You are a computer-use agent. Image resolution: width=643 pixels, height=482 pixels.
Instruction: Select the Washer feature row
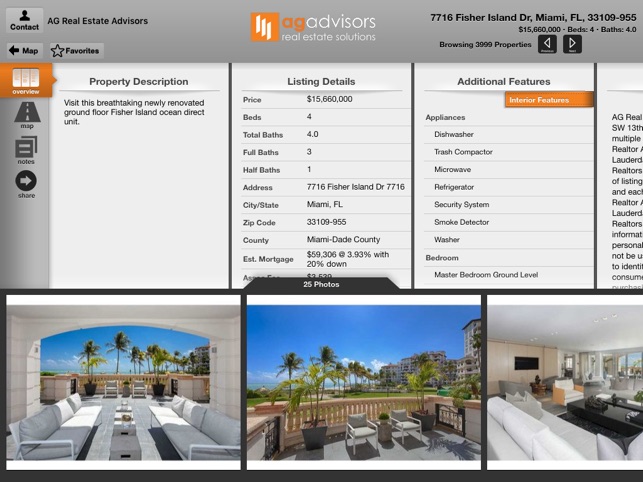coord(508,240)
